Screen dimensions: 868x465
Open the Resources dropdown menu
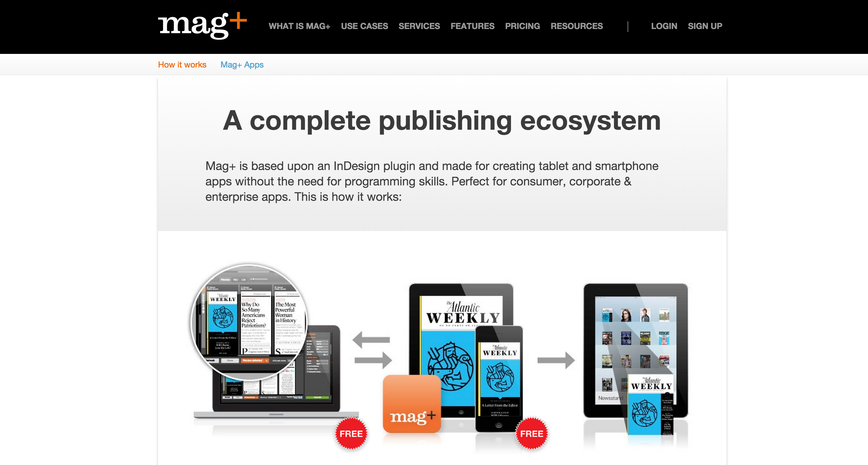pyautogui.click(x=576, y=26)
